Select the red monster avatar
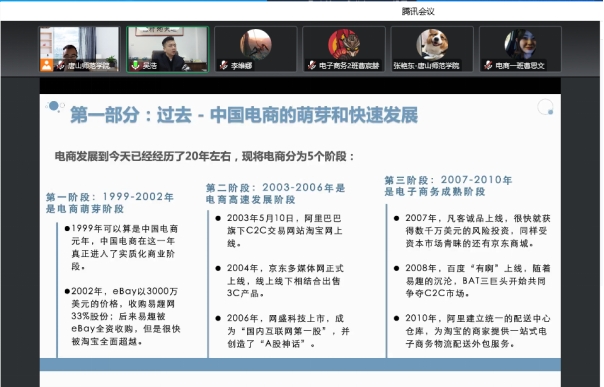This screenshot has height=387, width=604. pyautogui.click(x=344, y=44)
